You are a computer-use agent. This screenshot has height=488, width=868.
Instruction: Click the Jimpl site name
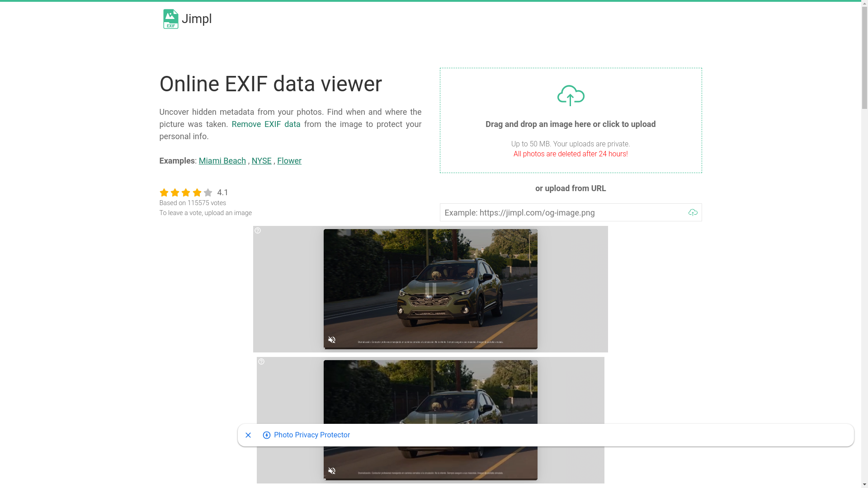coord(197,19)
